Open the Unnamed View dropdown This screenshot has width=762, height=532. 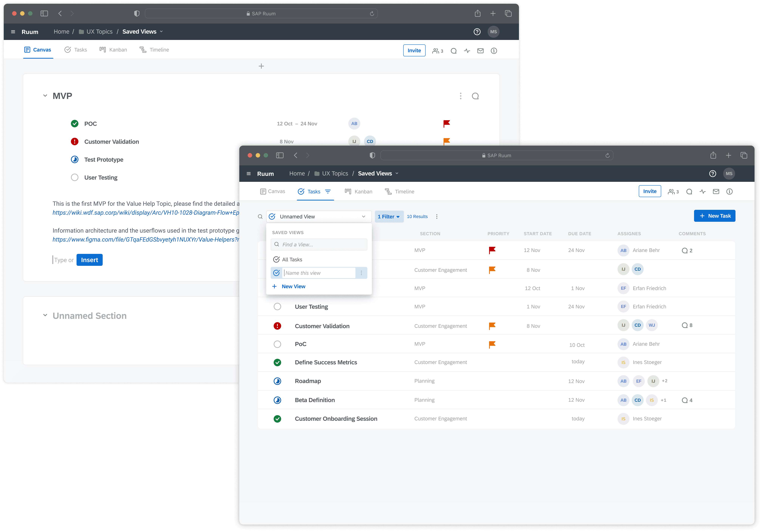319,217
